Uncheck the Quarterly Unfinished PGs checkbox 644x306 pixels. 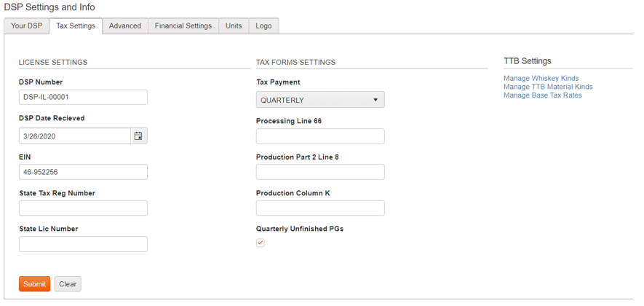pos(261,243)
